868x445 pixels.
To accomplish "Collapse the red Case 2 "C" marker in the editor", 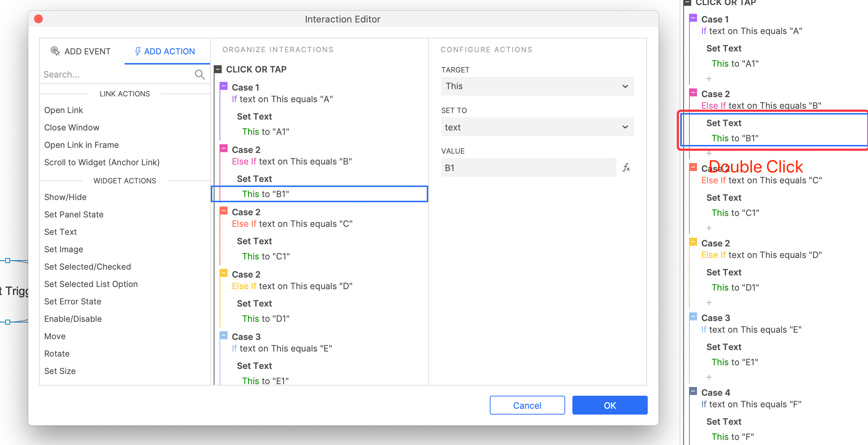I will click(x=224, y=211).
